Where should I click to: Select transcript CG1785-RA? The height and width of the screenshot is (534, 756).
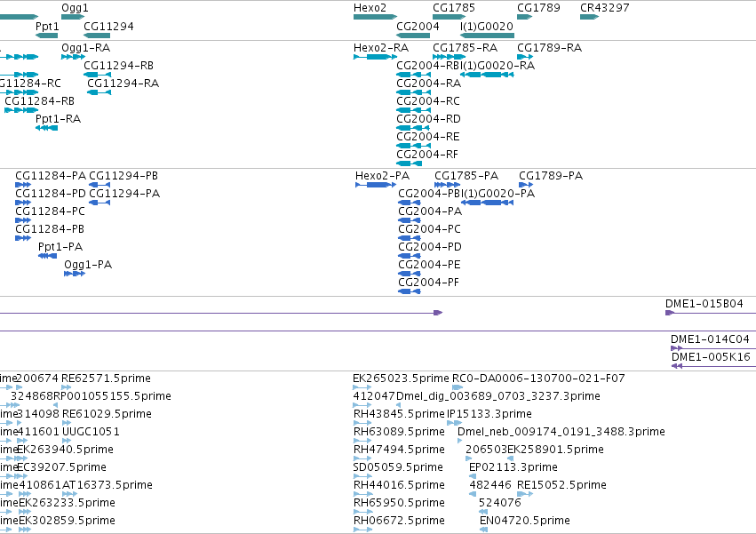(449, 57)
